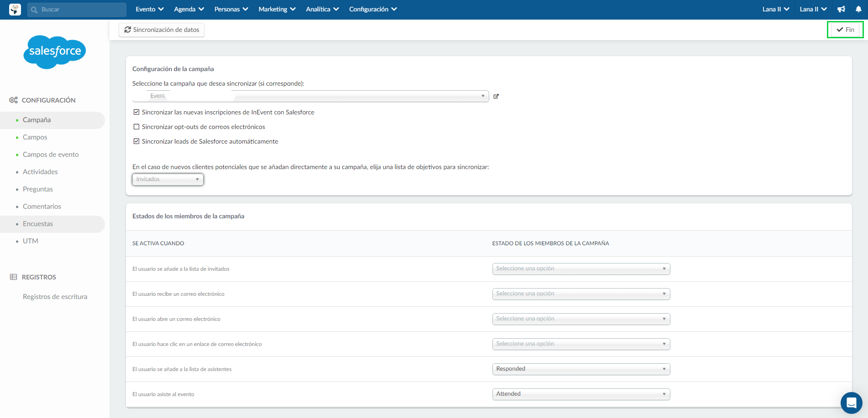
Task: Open Registros de escritura logs
Action: [55, 297]
